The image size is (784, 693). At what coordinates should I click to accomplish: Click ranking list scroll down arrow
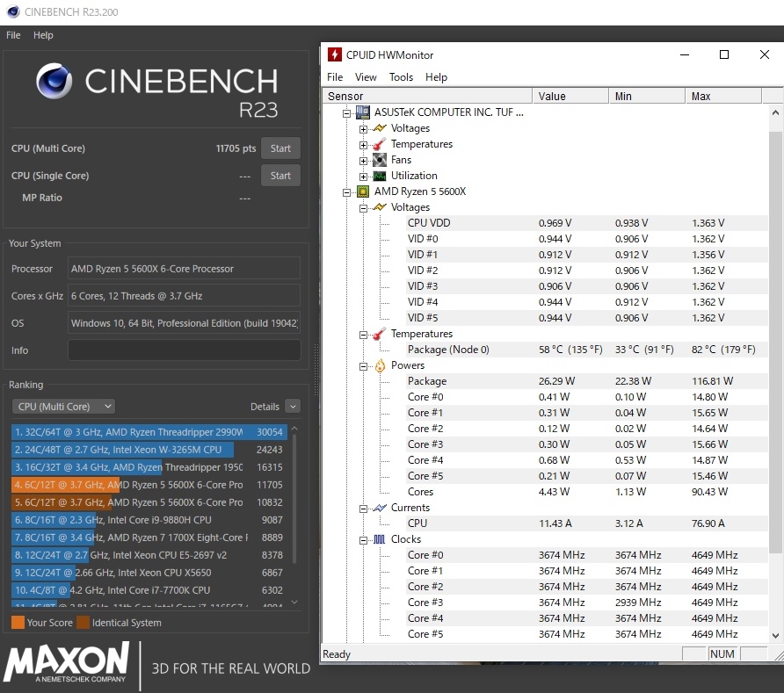pos(294,602)
